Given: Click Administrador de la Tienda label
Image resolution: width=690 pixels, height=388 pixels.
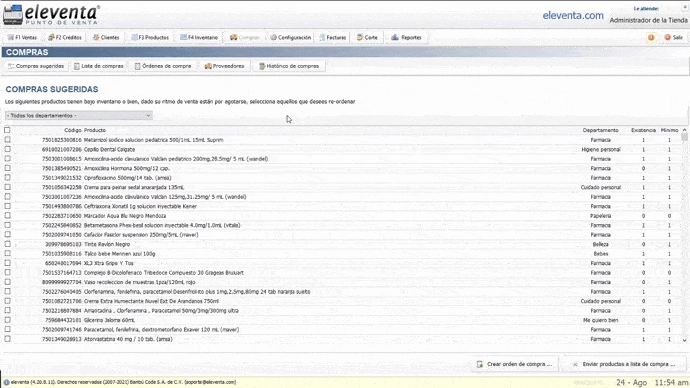Looking at the screenshot, I should pos(648,20).
